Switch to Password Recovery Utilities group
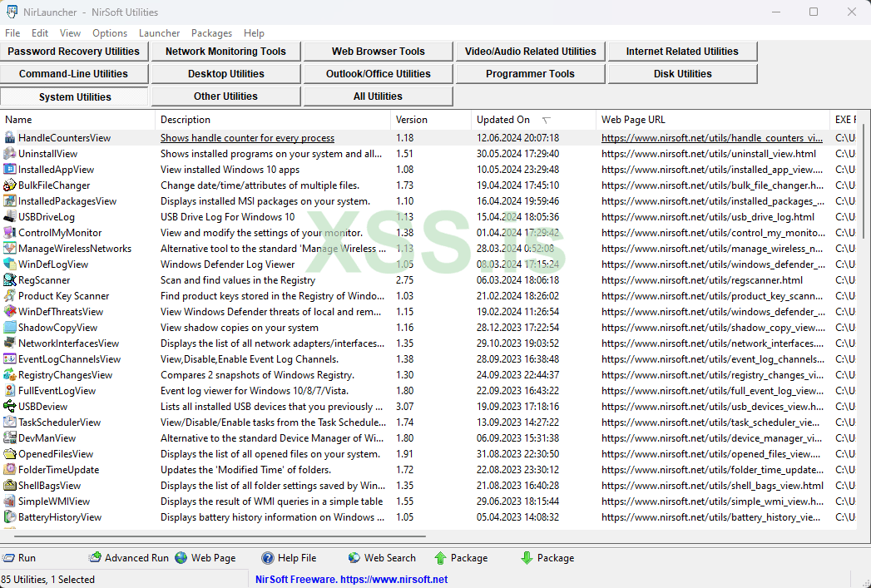The width and height of the screenshot is (871, 588). 74,51
